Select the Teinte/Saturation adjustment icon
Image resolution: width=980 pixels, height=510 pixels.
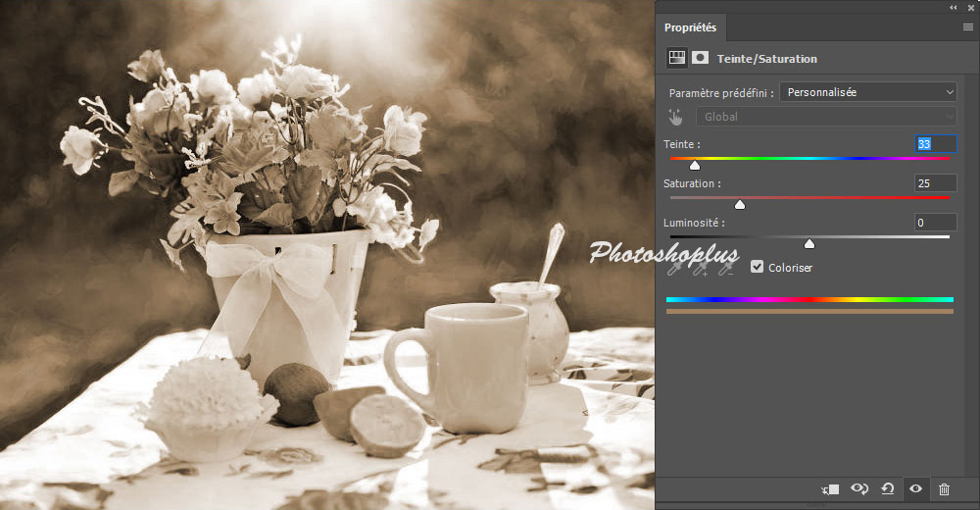676,58
